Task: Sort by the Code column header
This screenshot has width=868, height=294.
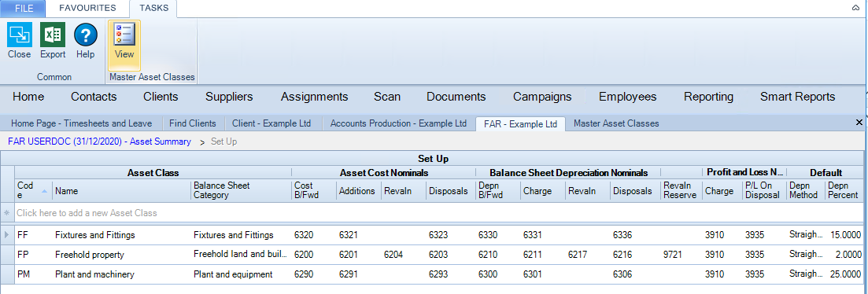Action: click(33, 190)
